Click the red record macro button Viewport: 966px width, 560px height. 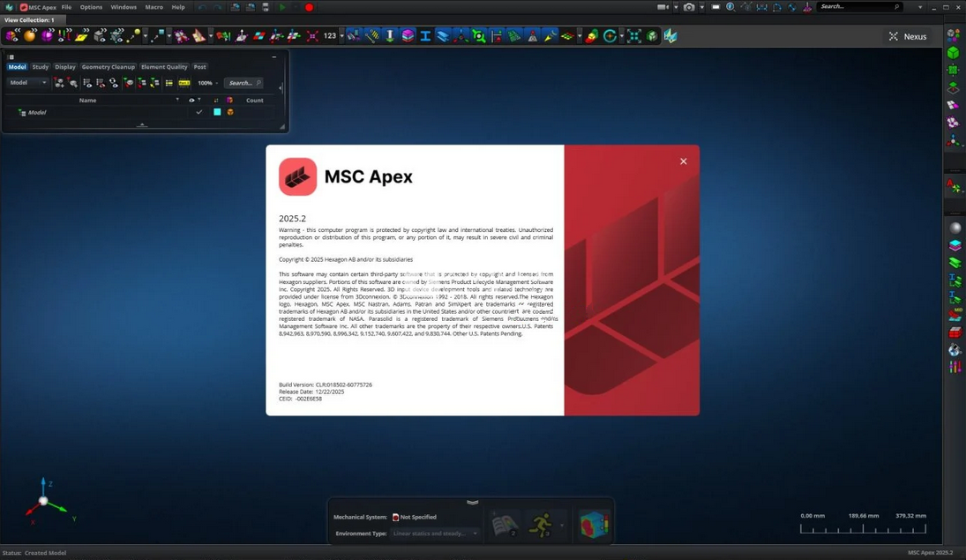[x=309, y=7]
